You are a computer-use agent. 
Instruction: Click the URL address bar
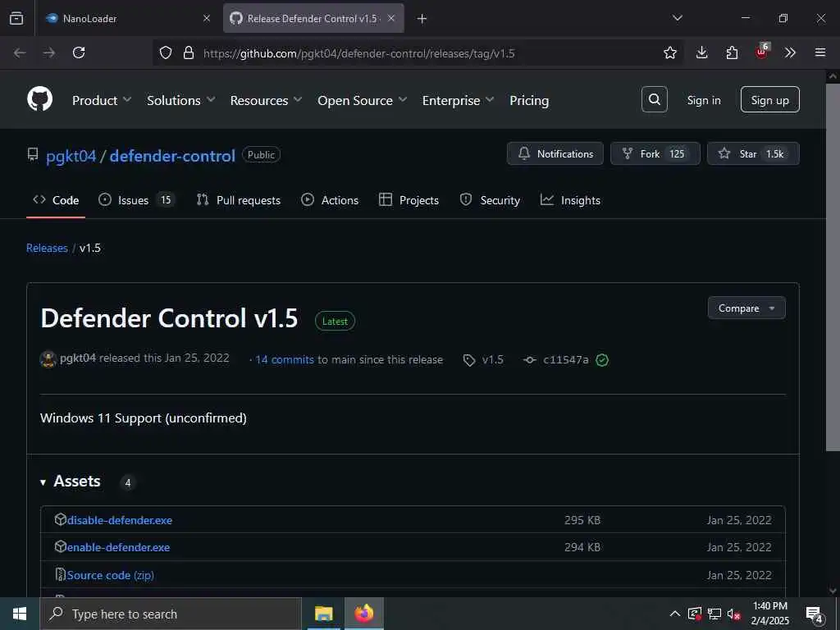point(418,53)
